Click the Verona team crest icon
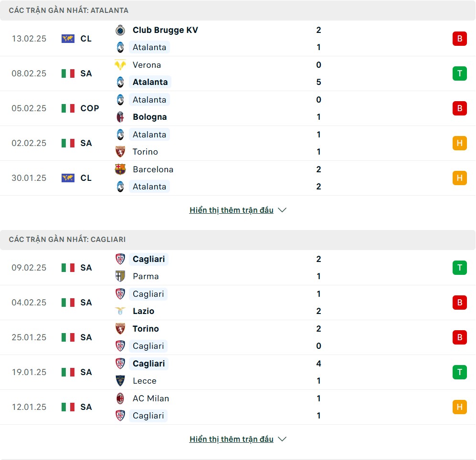 pyautogui.click(x=120, y=64)
